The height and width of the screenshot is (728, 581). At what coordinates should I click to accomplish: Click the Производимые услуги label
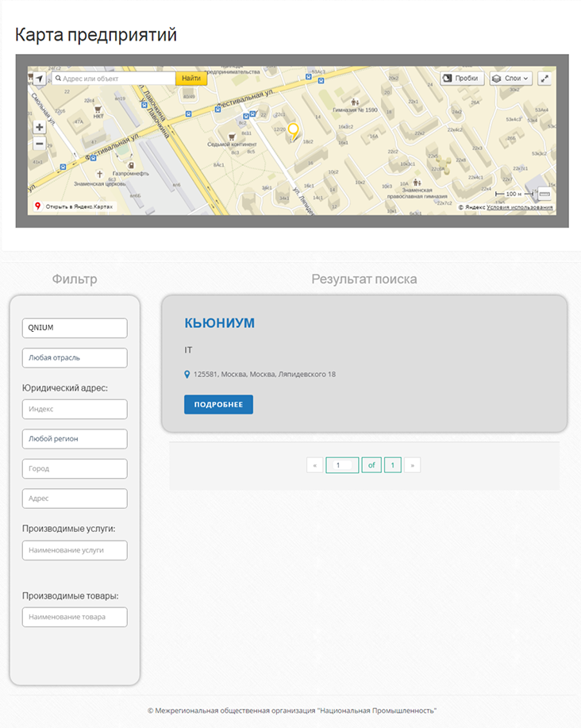(x=69, y=529)
